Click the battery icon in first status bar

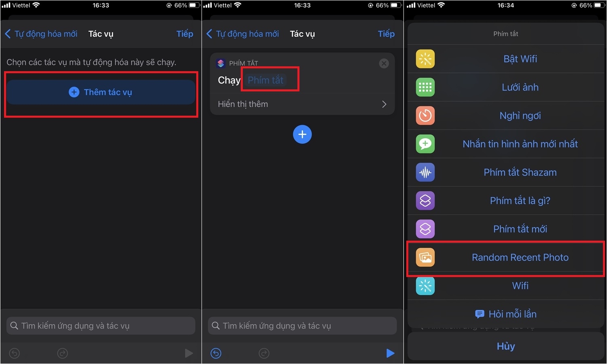click(x=194, y=5)
